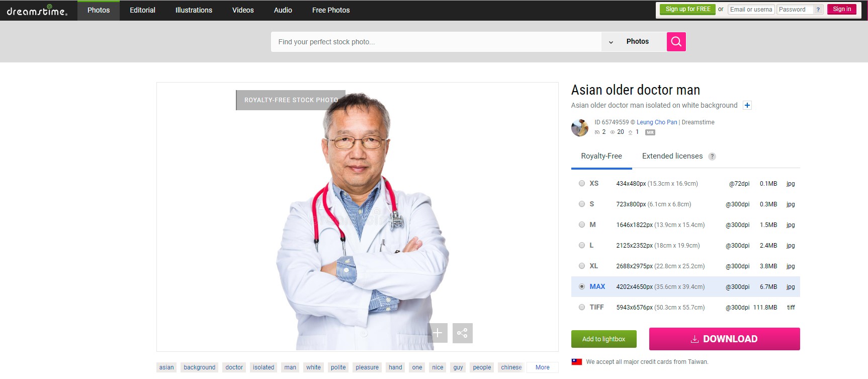Viewport: 868px width, 379px height.
Task: Select the MAX size radio button
Action: [582, 287]
